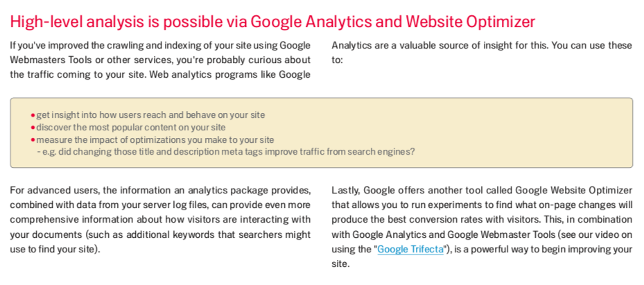The width and height of the screenshot is (644, 285).
Task: Click the red bullet before 'measure the impact'
Action: point(33,139)
